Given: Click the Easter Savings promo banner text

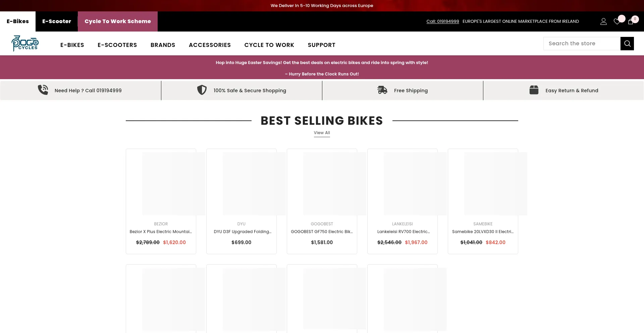Looking at the screenshot, I should click(322, 63).
